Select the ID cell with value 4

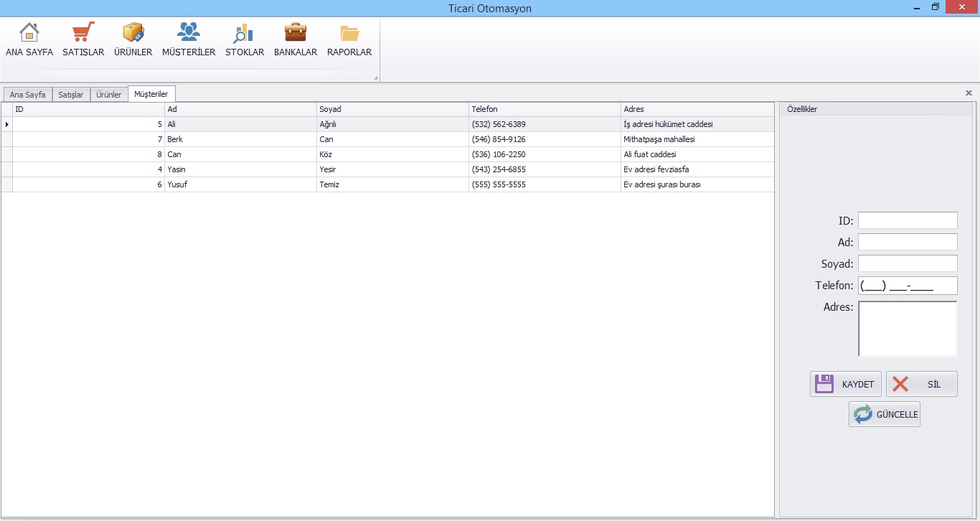[x=89, y=169]
